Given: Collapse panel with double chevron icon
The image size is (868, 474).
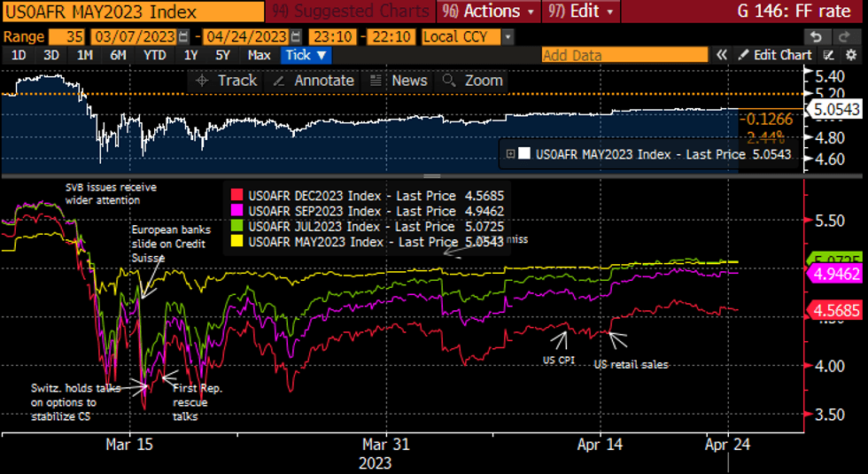Looking at the screenshot, I should tap(722, 55).
